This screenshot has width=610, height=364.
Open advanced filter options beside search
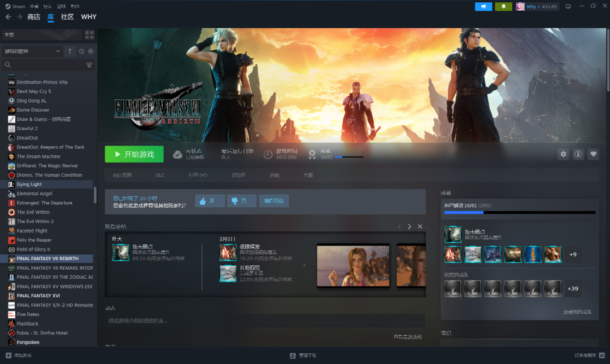pos(89,65)
